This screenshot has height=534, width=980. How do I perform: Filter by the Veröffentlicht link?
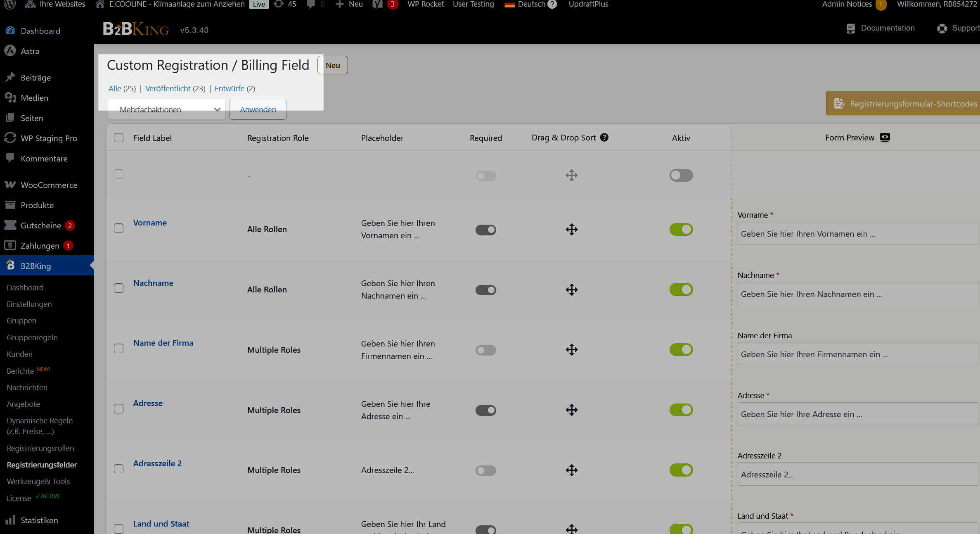(168, 88)
